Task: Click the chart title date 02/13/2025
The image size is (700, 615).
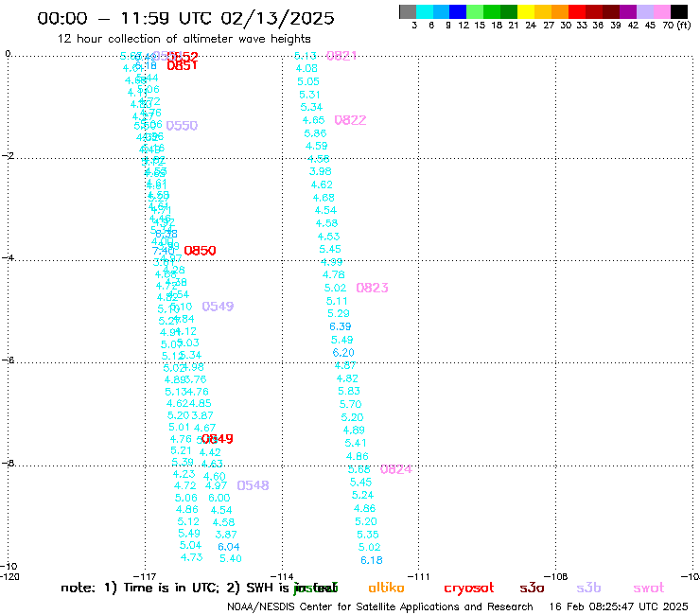Action: pyautogui.click(x=277, y=18)
